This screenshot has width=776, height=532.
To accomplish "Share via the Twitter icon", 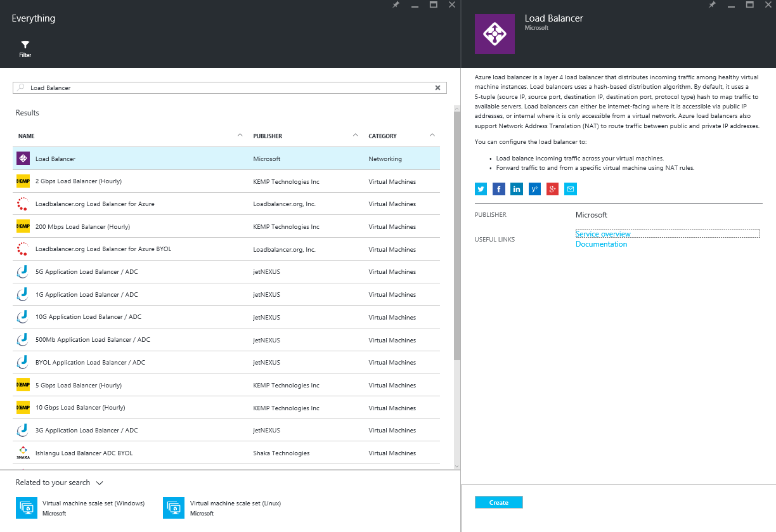I will tap(481, 189).
